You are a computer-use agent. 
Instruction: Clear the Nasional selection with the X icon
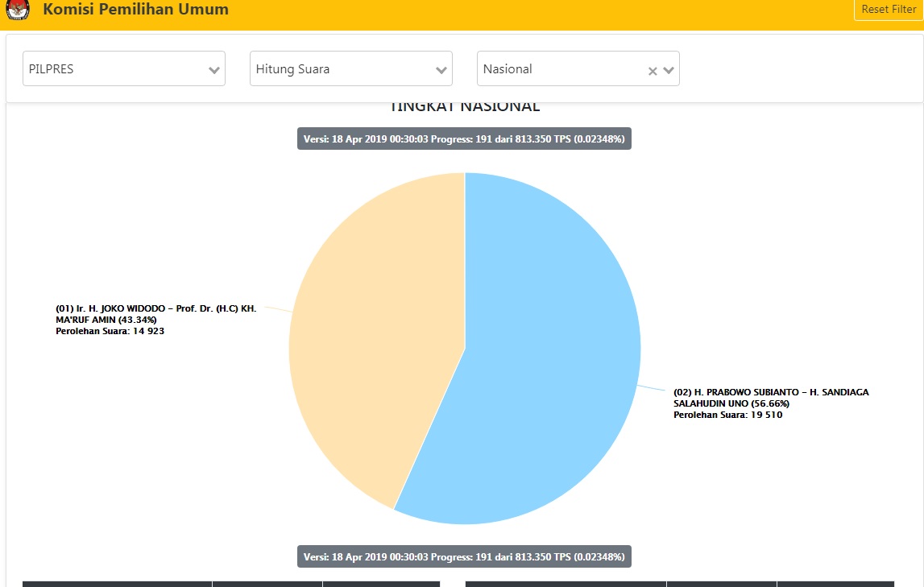[x=653, y=71]
